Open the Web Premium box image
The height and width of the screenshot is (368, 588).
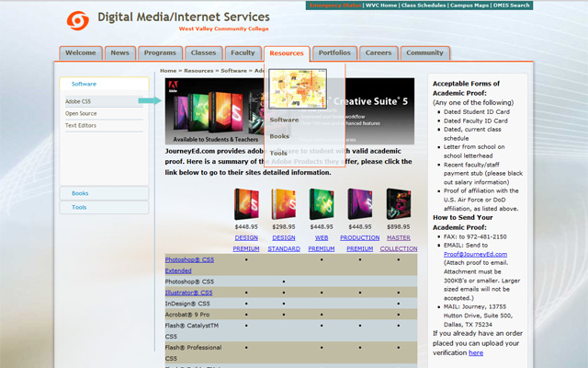(x=322, y=204)
